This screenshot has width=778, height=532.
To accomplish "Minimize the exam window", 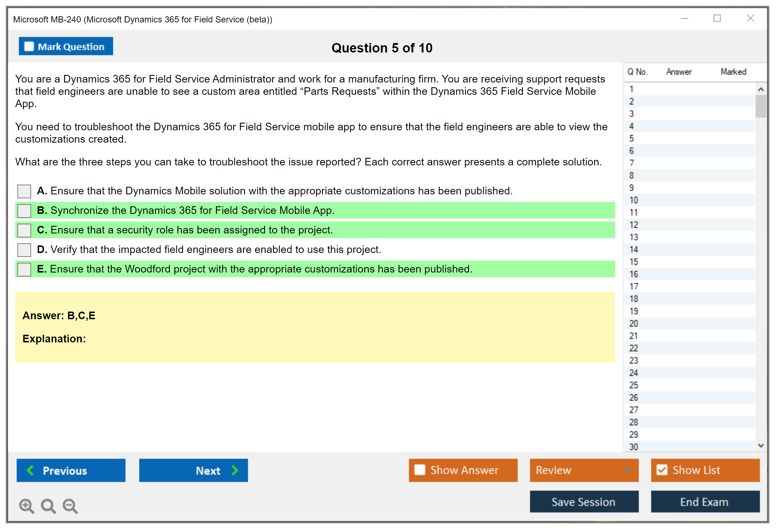I will pos(684,18).
